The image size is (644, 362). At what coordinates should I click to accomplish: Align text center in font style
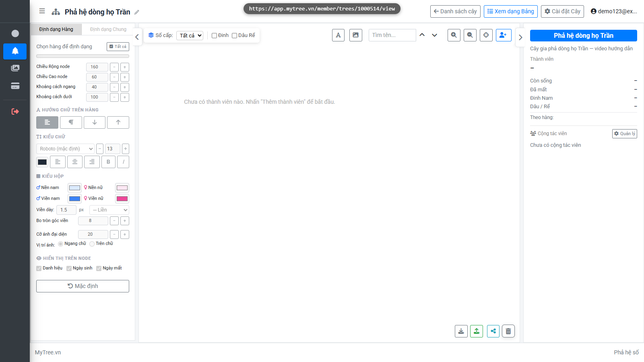[x=75, y=162]
